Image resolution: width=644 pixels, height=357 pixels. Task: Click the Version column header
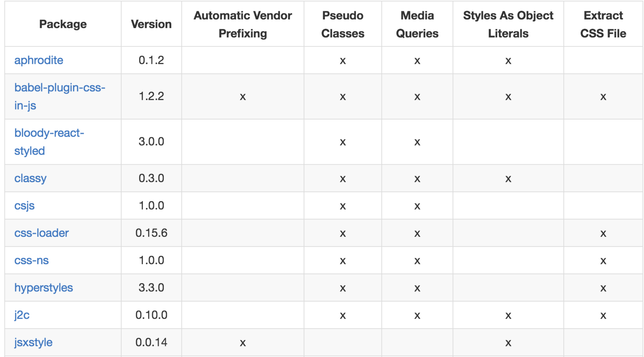[x=151, y=24]
